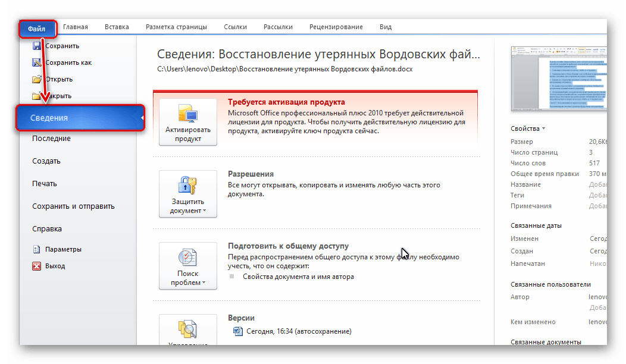Screen dimensions: 626x364
Task: Open the Вид tab
Action: click(x=385, y=27)
